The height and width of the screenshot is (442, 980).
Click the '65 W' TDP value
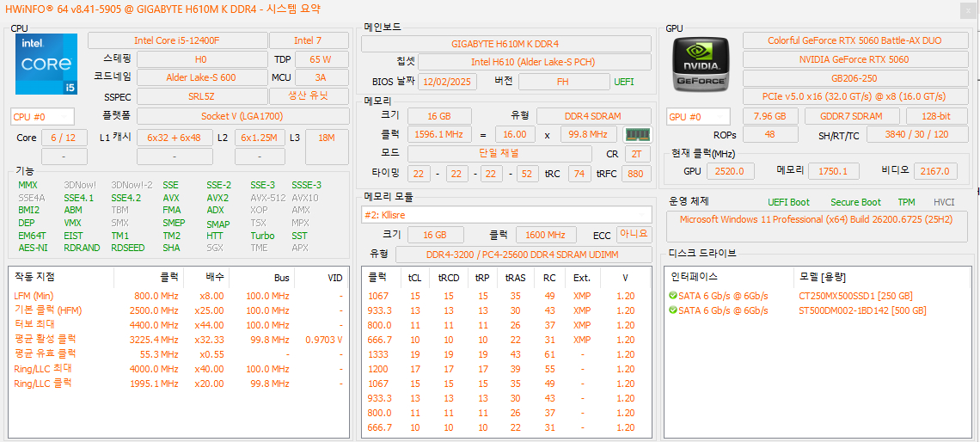(x=322, y=60)
